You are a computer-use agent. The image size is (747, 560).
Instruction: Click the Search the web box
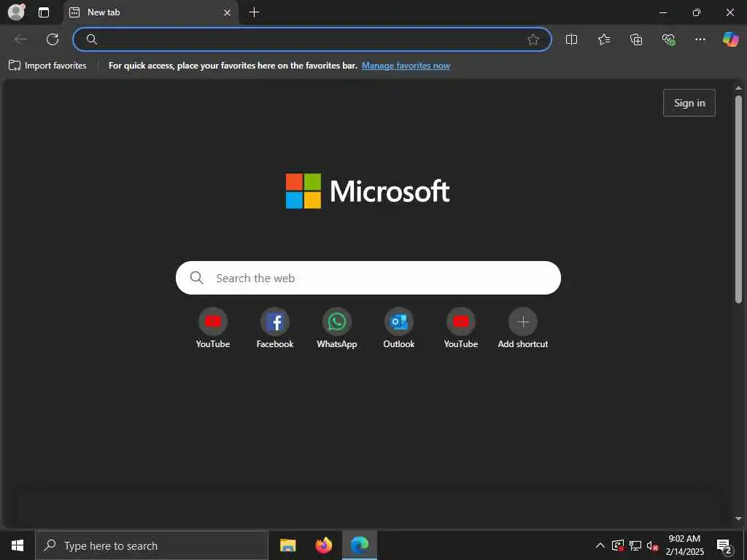click(x=368, y=278)
